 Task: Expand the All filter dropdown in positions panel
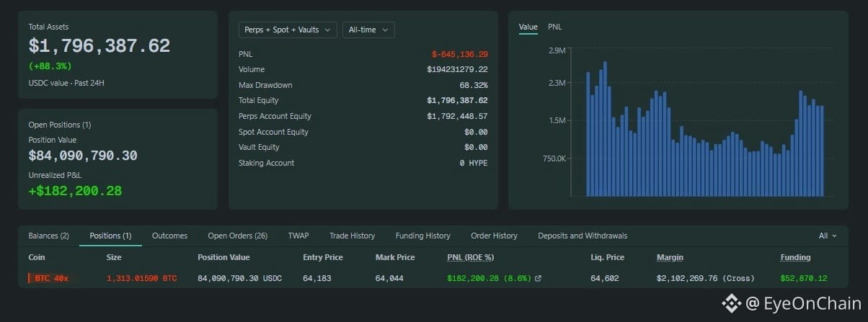(828, 236)
